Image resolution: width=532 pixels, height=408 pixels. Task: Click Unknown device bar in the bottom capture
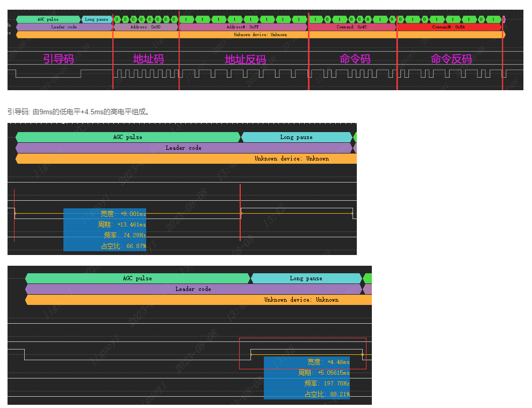point(301,300)
